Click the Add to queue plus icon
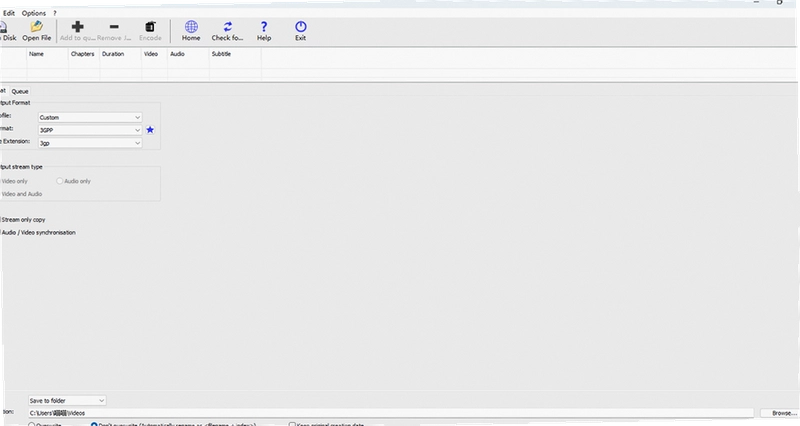 [x=78, y=27]
